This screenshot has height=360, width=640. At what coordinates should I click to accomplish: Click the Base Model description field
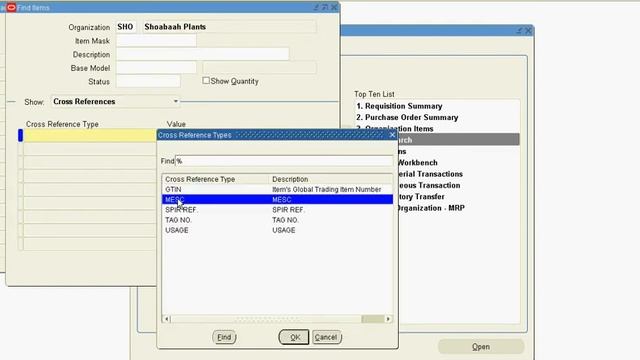tap(260, 68)
